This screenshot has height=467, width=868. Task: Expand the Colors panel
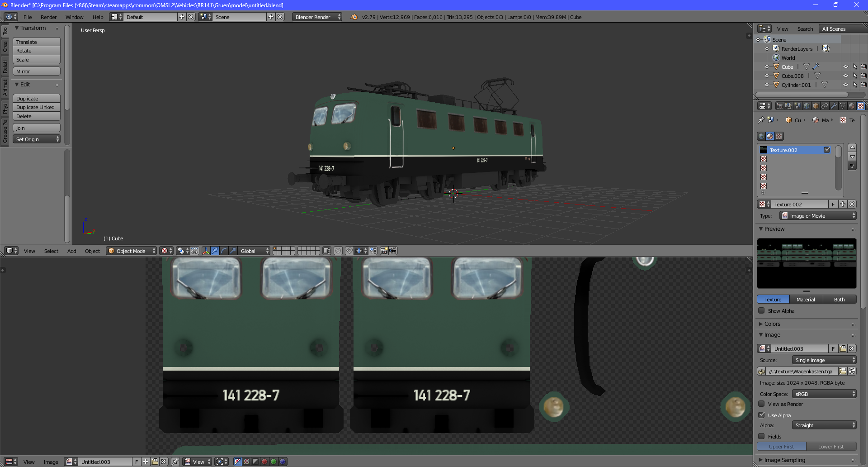coord(772,324)
